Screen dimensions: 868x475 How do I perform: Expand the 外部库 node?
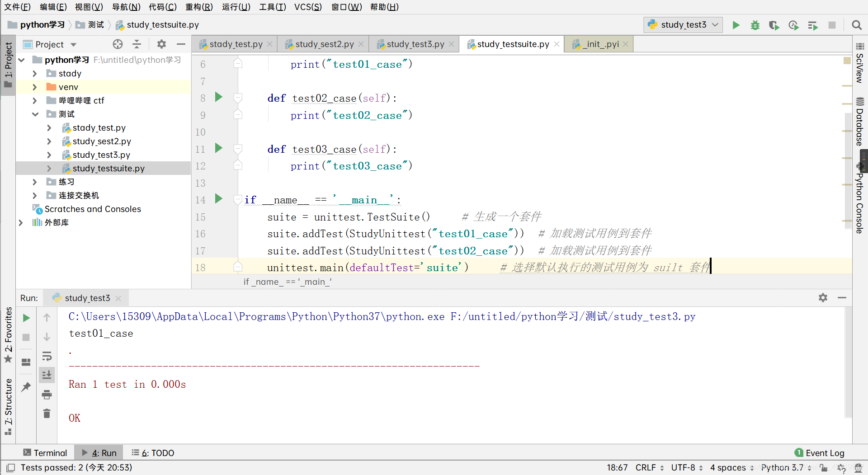click(21, 222)
